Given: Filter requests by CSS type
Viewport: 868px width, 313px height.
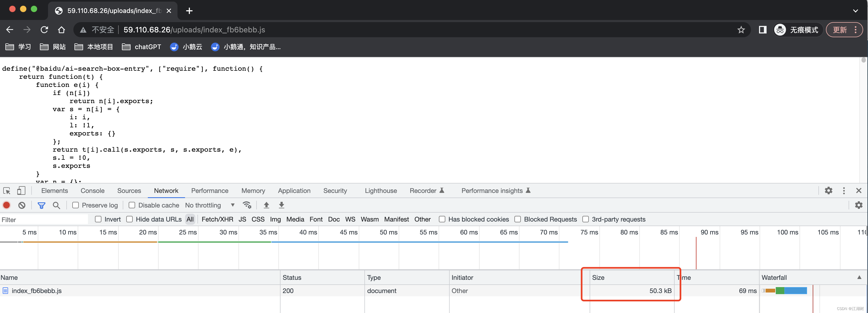Looking at the screenshot, I should pyautogui.click(x=258, y=219).
